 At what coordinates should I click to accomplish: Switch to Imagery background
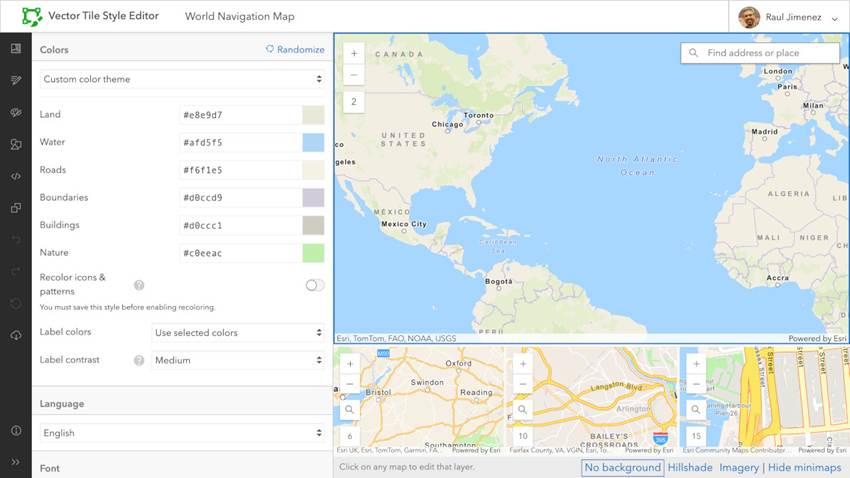pyautogui.click(x=739, y=467)
